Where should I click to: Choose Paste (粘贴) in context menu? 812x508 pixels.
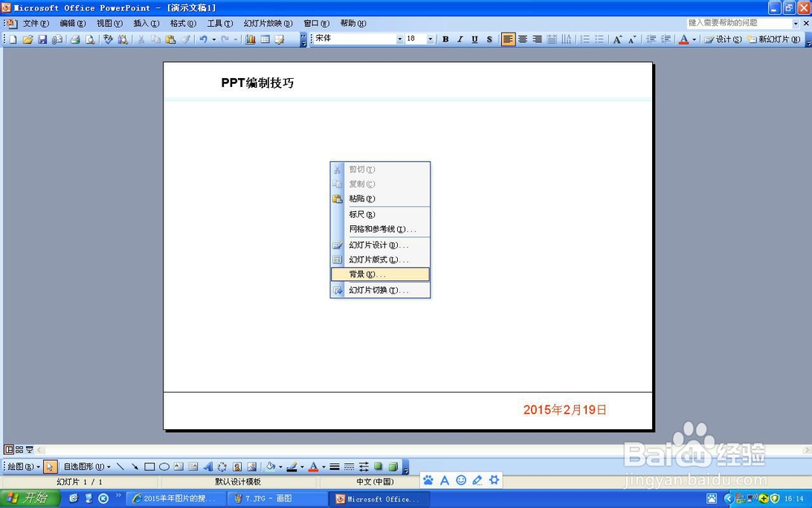pos(380,198)
